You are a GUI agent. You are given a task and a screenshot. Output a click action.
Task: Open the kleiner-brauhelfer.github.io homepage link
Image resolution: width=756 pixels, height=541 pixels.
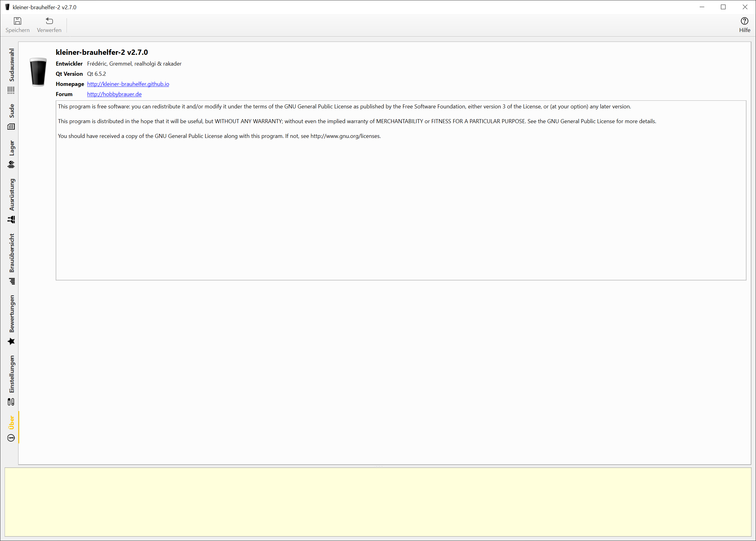(128, 84)
